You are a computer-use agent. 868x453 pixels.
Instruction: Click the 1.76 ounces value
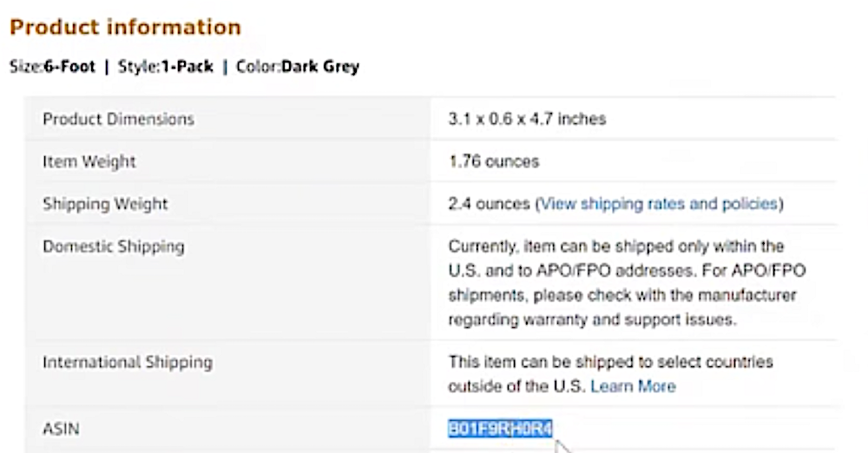[494, 161]
